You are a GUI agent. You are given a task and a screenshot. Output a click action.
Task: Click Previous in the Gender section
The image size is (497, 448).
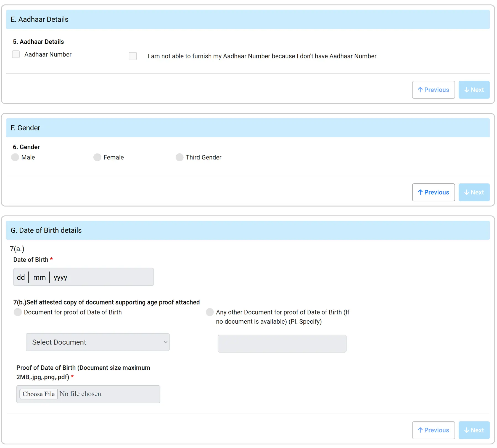click(433, 192)
